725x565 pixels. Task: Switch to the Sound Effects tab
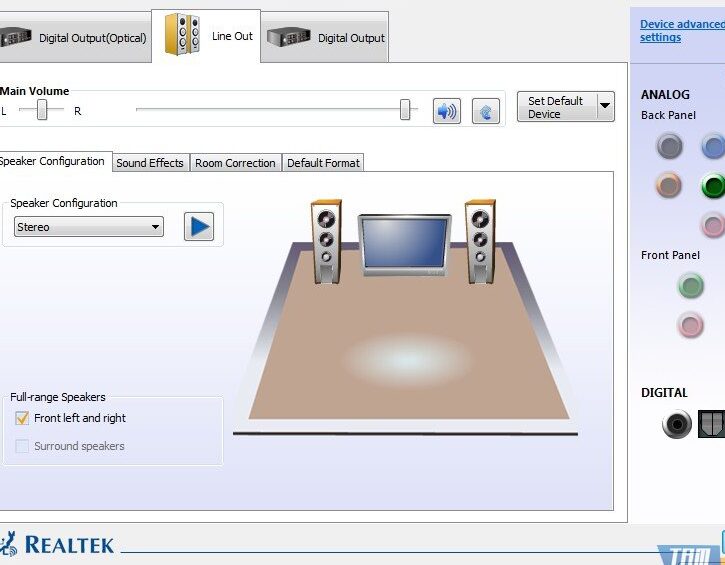pyautogui.click(x=150, y=163)
